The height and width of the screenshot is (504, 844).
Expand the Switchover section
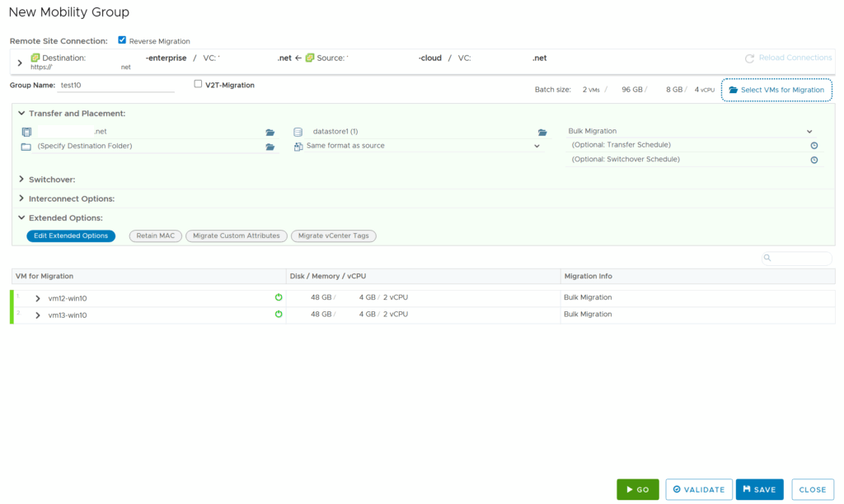pyautogui.click(x=22, y=179)
